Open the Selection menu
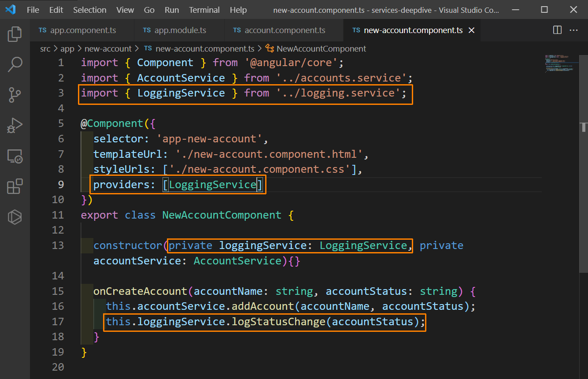The image size is (588, 379). 89,10
